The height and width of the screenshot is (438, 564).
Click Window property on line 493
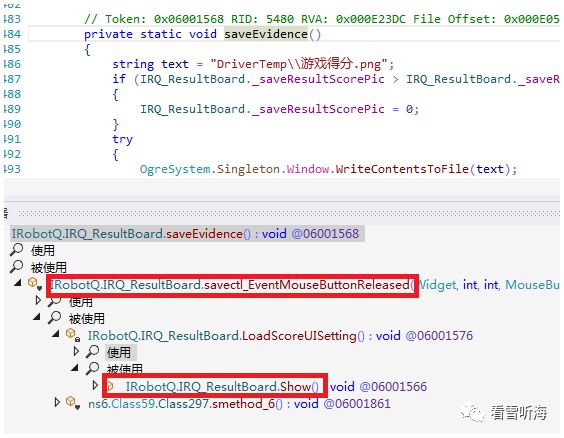click(x=308, y=169)
